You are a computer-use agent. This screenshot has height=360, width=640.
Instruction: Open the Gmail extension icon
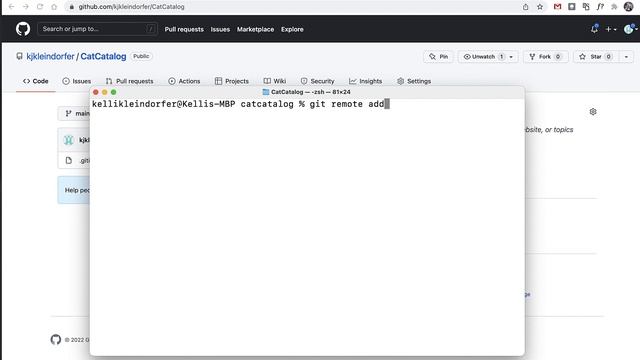[x=557, y=7]
